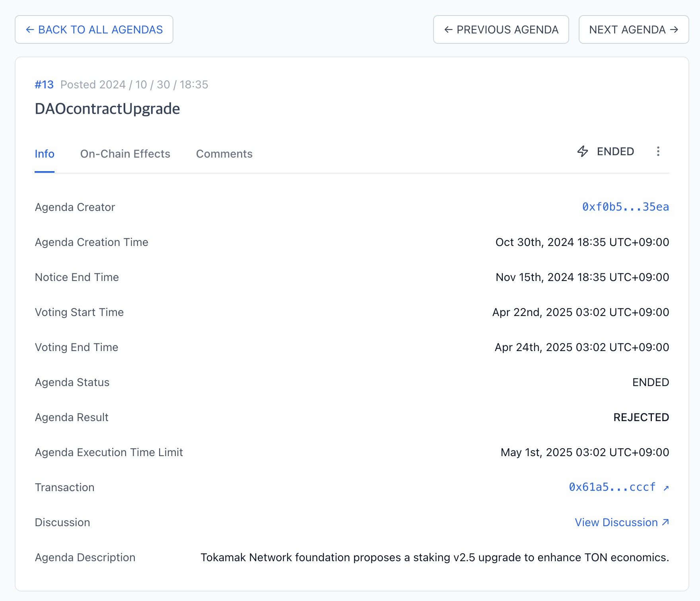Screen dimensions: 700x601
Task: Click the left arrow icon in Previous Agenda
Action: coord(448,29)
